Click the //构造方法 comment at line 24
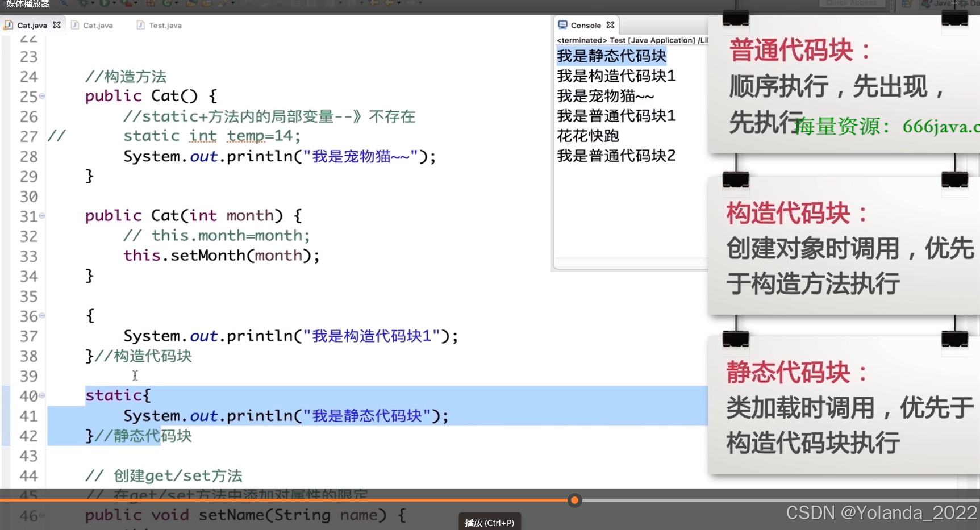This screenshot has width=980, height=530. (x=126, y=76)
